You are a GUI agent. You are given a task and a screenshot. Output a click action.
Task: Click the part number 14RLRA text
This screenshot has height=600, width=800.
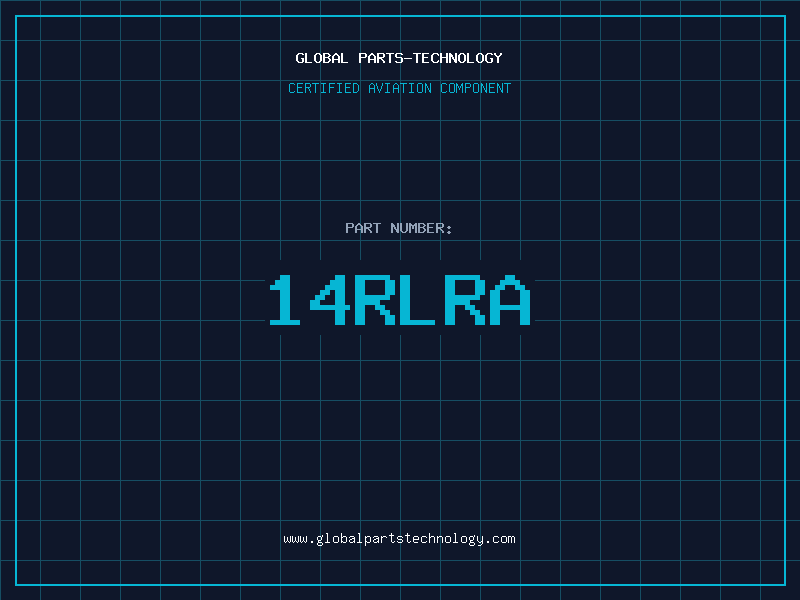(x=399, y=300)
